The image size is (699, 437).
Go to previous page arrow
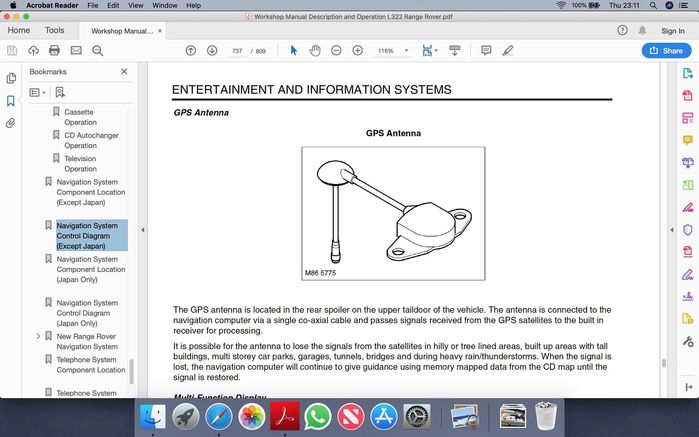pos(191,50)
